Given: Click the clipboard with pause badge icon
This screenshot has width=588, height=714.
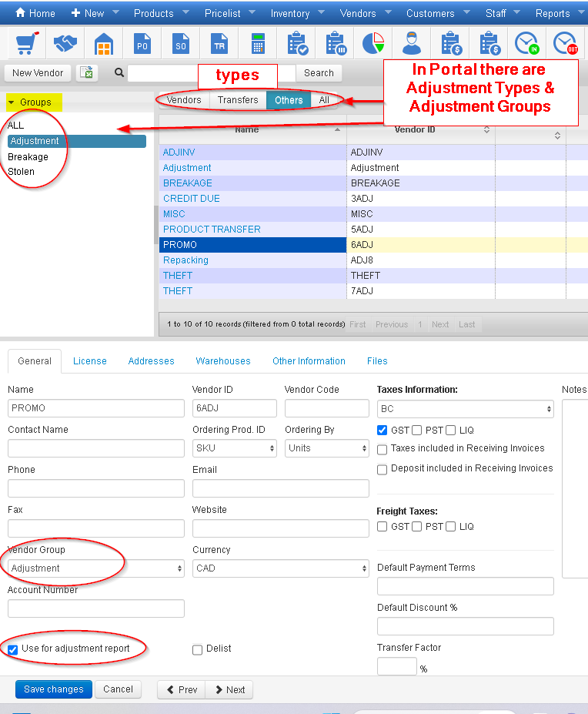Looking at the screenshot, I should (336, 44).
